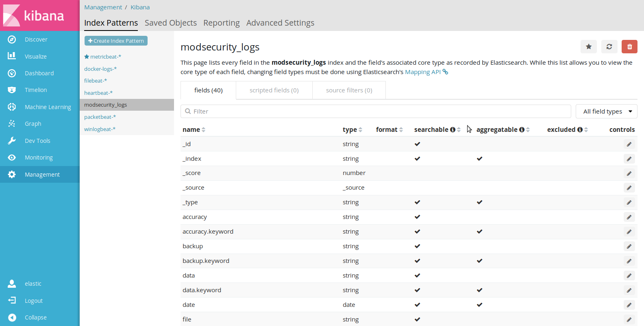Open Dev Tools wrench icon
Viewport: 644px width, 326px height.
pos(12,141)
